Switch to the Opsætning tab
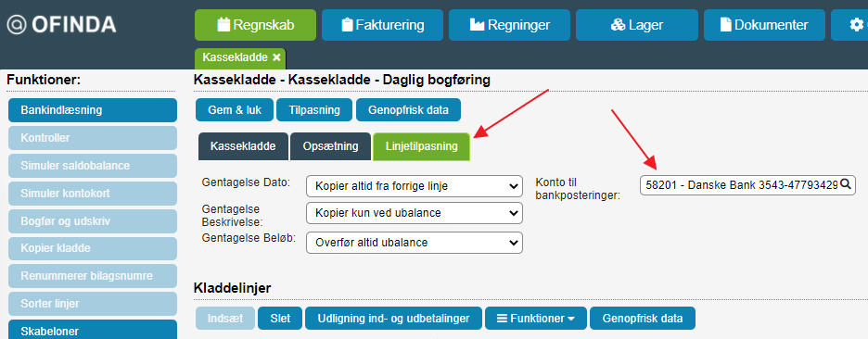This screenshot has width=868, height=339. pos(330,146)
